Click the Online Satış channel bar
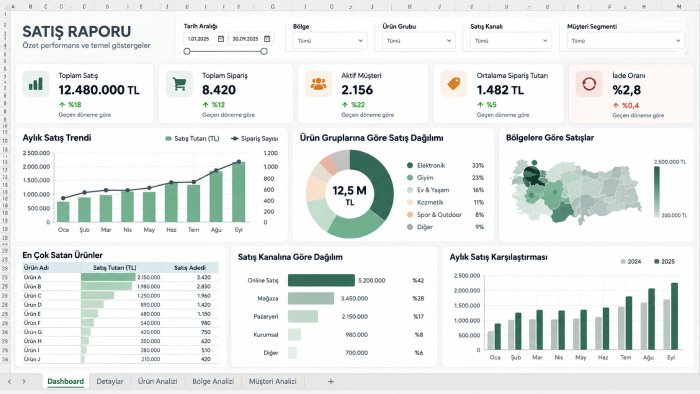The width and height of the screenshot is (700, 394). pos(321,280)
